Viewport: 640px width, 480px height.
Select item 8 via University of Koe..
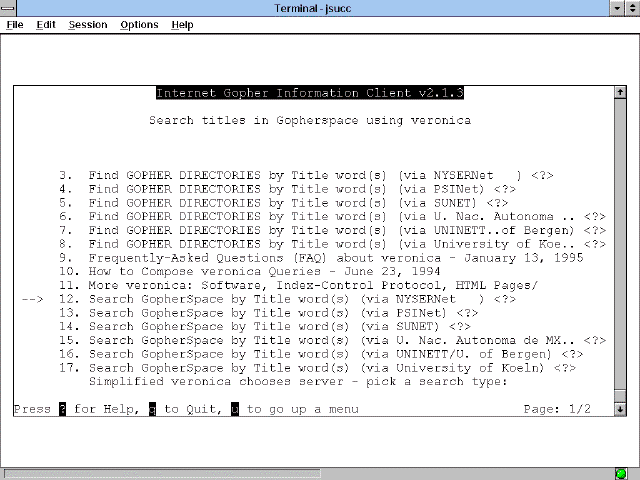[332, 244]
